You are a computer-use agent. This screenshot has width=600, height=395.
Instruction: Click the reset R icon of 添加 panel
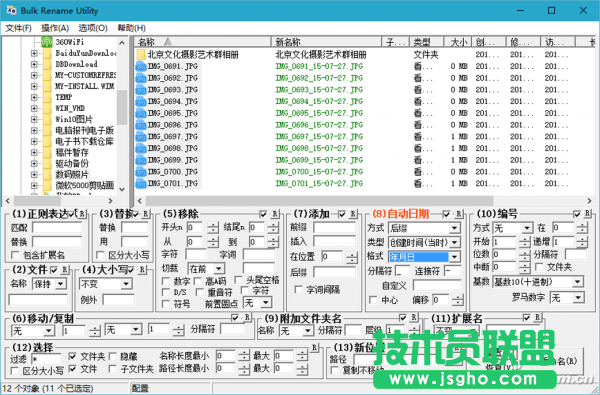[x=353, y=214]
